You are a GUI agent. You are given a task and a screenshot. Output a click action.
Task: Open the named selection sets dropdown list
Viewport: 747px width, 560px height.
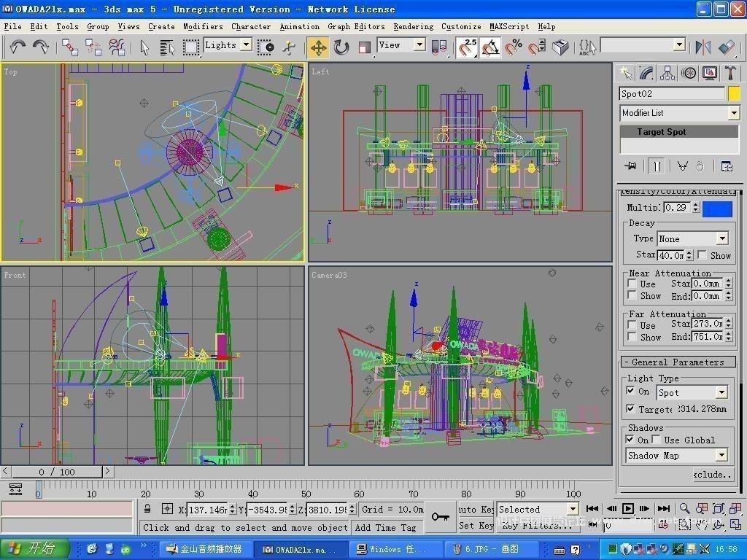pyautogui.click(x=679, y=45)
